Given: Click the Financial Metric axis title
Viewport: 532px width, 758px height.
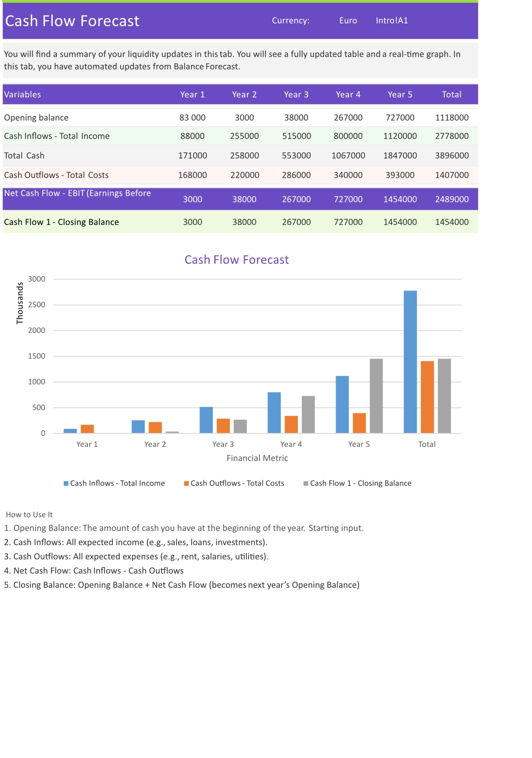Looking at the screenshot, I should pos(257,458).
